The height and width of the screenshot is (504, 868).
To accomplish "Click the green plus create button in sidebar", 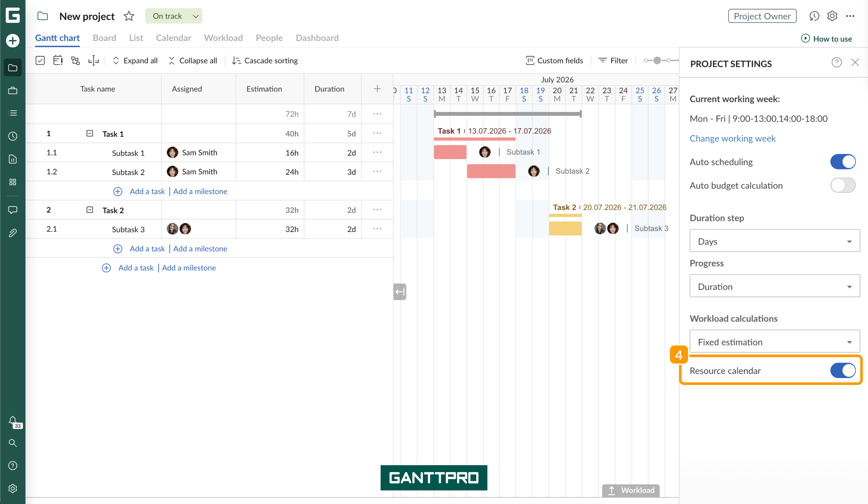I will (x=13, y=41).
